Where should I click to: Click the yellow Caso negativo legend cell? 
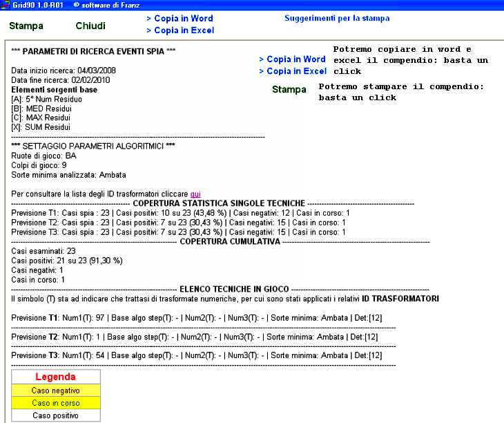[56, 391]
